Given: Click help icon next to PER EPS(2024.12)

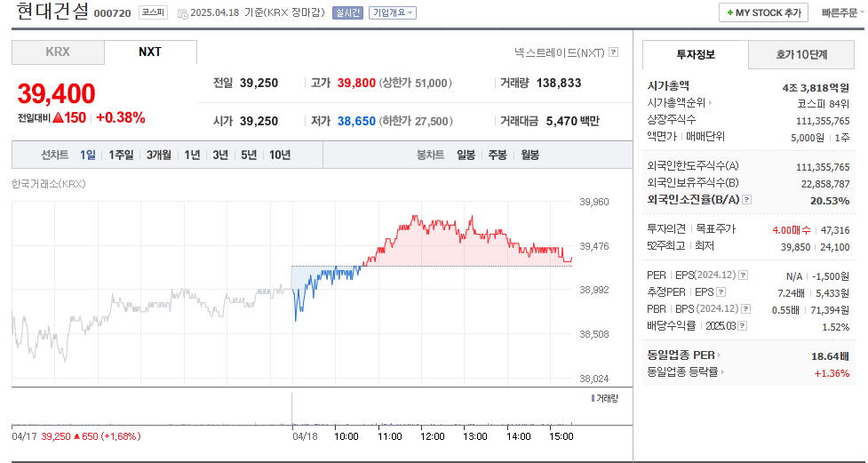Looking at the screenshot, I should coord(743,275).
